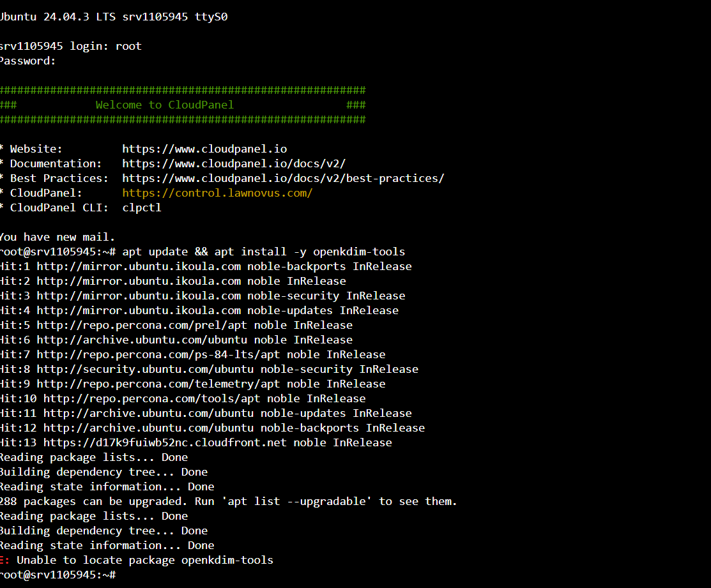Click the 'Unable to locate package openkdim-tools' error
The width and height of the screenshot is (711, 588).
point(137,560)
